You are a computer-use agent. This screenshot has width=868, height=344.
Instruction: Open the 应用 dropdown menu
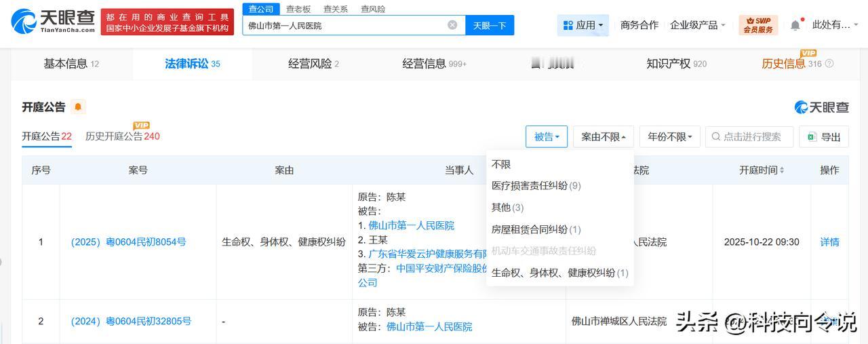[583, 25]
